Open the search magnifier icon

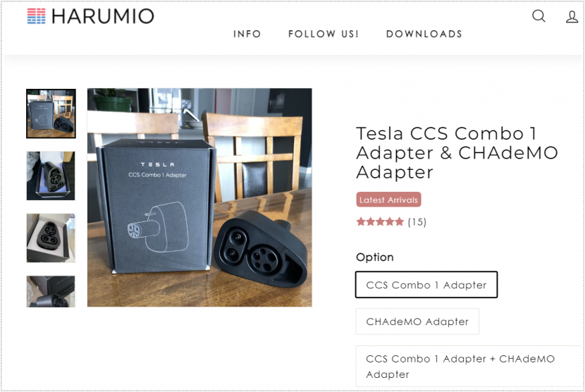[538, 16]
